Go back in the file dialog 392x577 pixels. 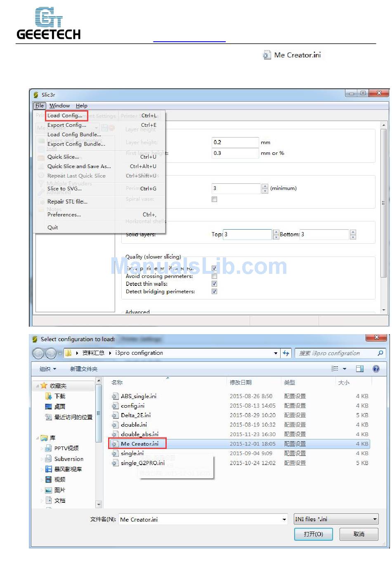[x=38, y=353]
